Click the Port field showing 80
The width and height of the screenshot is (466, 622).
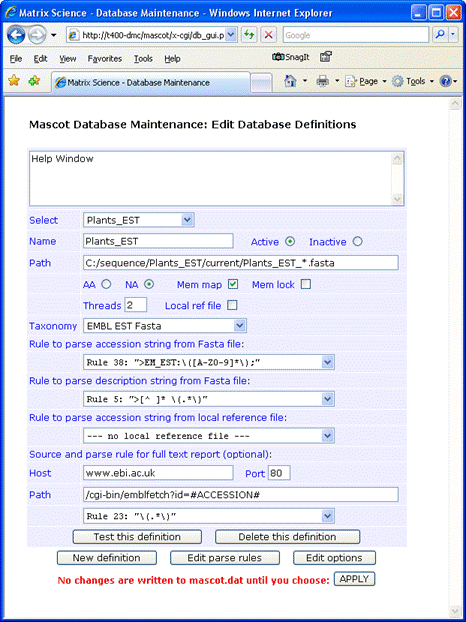[279, 473]
